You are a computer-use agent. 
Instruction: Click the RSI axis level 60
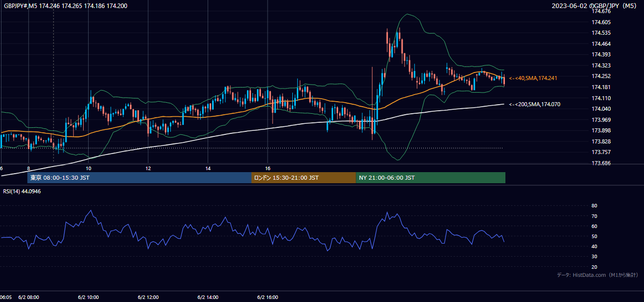595,226
